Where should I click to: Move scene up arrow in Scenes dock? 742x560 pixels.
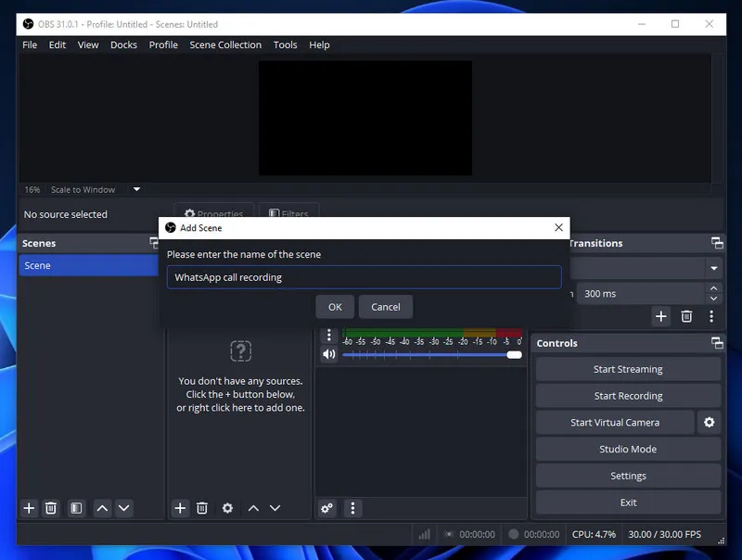coord(102,508)
